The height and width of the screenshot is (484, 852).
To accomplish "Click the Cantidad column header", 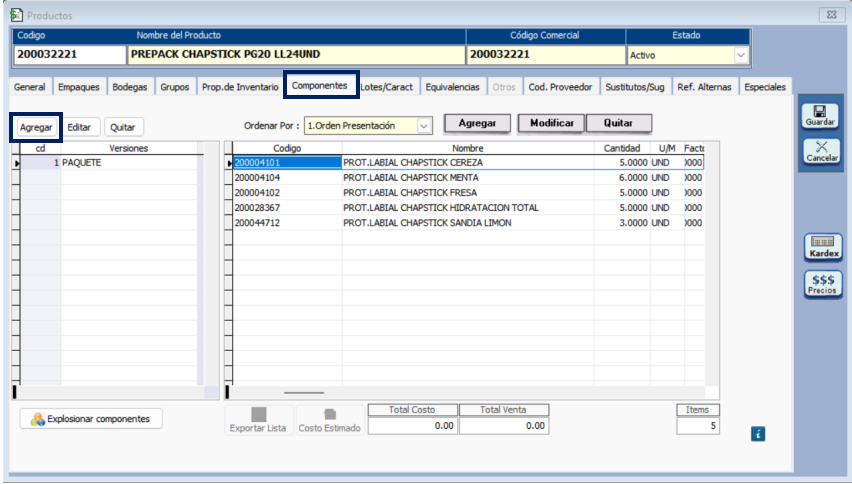I will coord(622,148).
